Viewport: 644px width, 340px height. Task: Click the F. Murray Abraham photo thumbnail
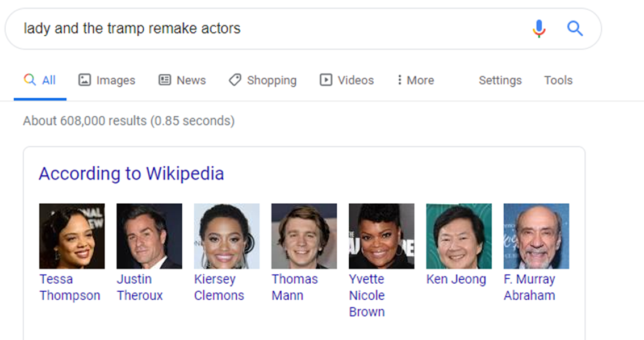click(537, 236)
